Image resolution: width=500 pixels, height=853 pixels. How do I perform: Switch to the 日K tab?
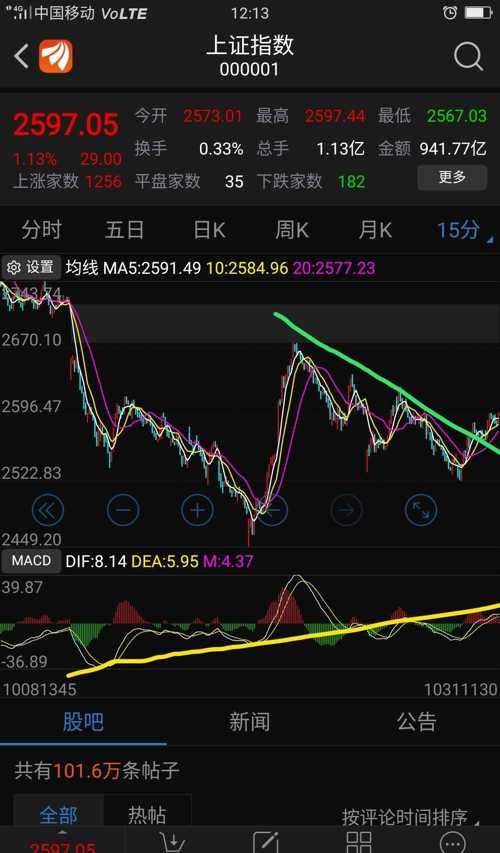pos(209,230)
